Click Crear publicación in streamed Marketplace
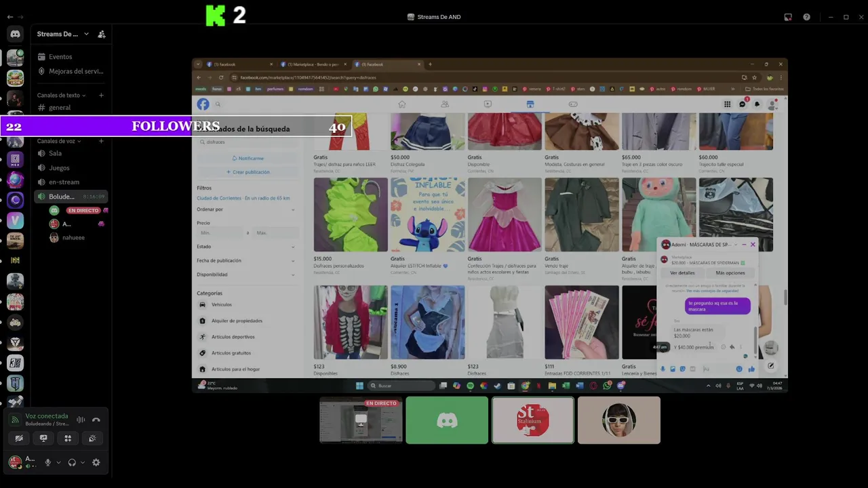 (x=248, y=172)
